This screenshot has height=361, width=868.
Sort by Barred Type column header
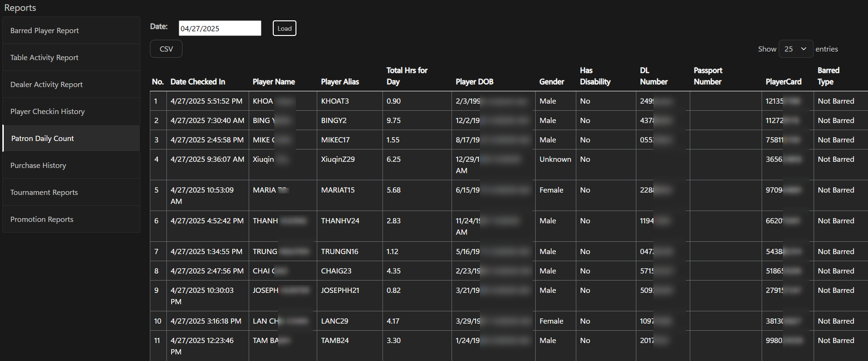[x=828, y=76]
